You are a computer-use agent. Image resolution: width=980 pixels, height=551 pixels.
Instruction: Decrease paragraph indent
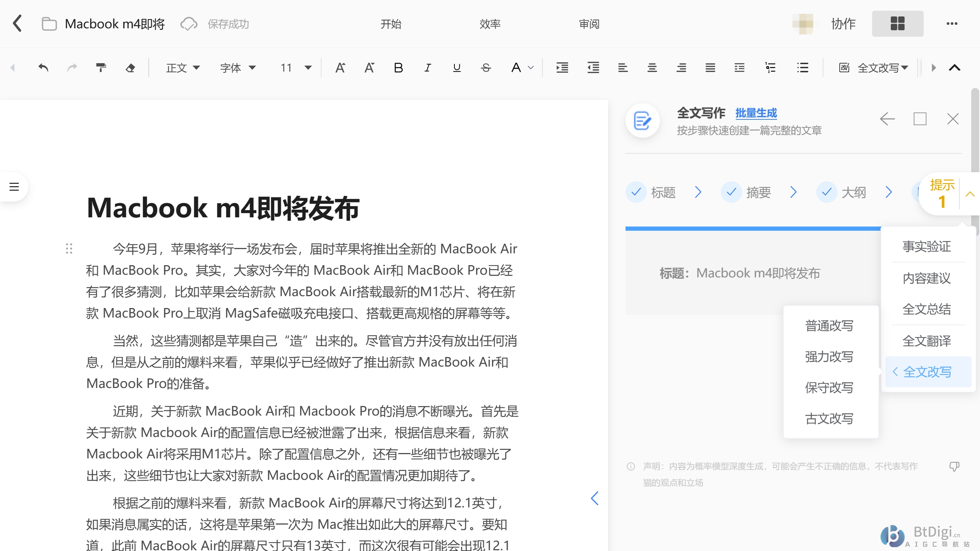coord(593,68)
